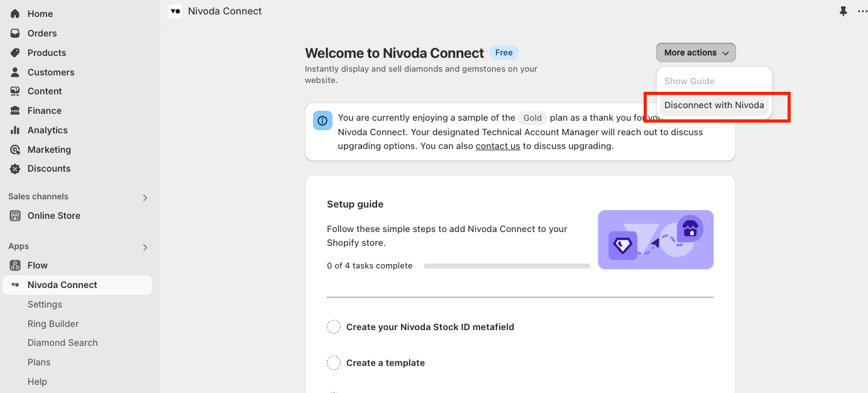Click the Finance bank icon
Image resolution: width=868 pixels, height=393 pixels.
point(15,111)
